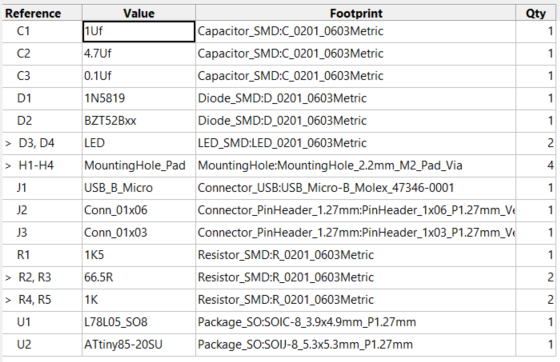Expand the R4, R5 resistor group
Viewport: 560px width, 362px height.
[8, 300]
